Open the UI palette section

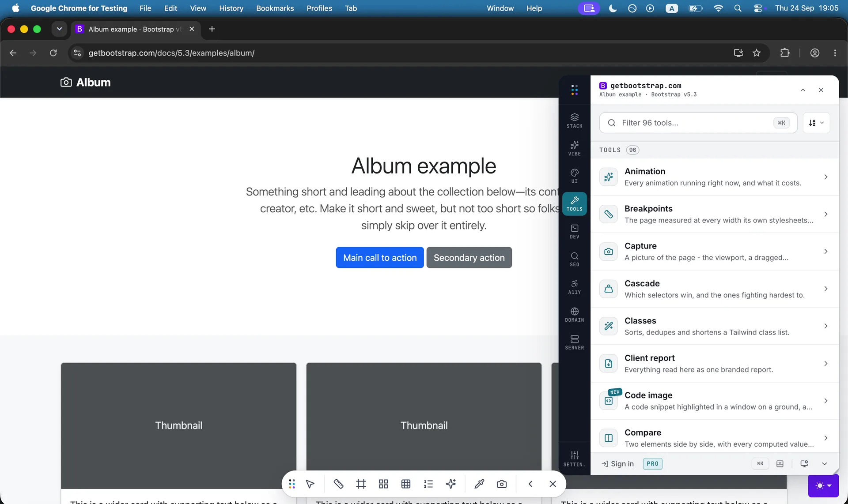pos(574,176)
